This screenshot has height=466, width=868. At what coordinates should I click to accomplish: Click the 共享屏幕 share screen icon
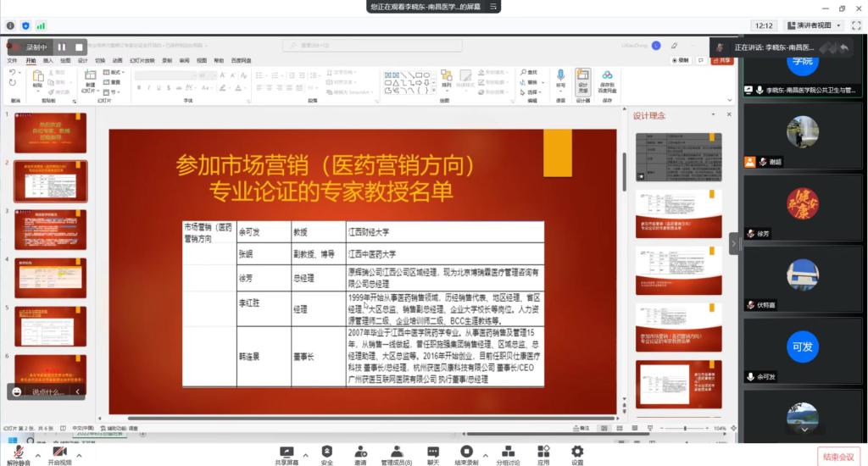(x=287, y=453)
